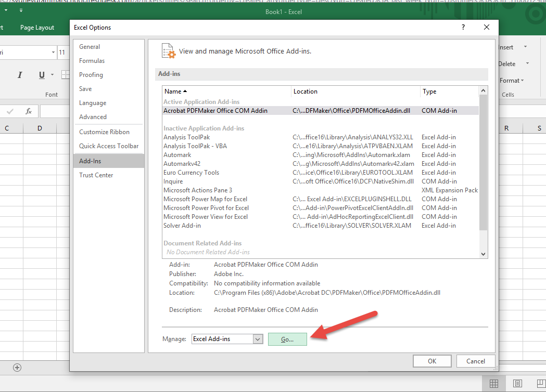Click the Italic formatting icon
Image resolution: width=546 pixels, height=392 pixels.
[x=20, y=75]
